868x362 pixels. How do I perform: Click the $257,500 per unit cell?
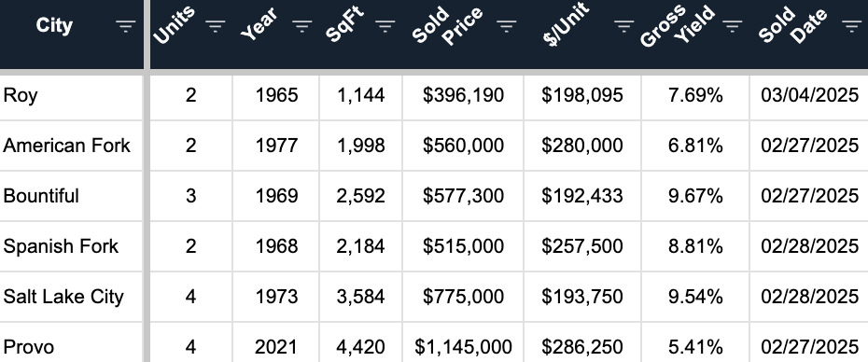click(x=582, y=246)
